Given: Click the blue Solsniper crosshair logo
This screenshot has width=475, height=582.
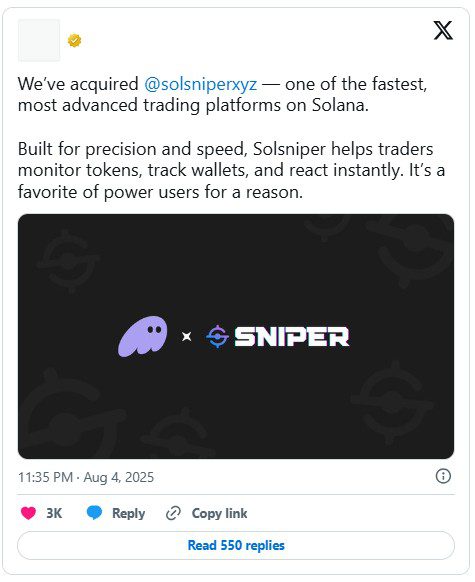Looking at the screenshot, I should point(217,336).
